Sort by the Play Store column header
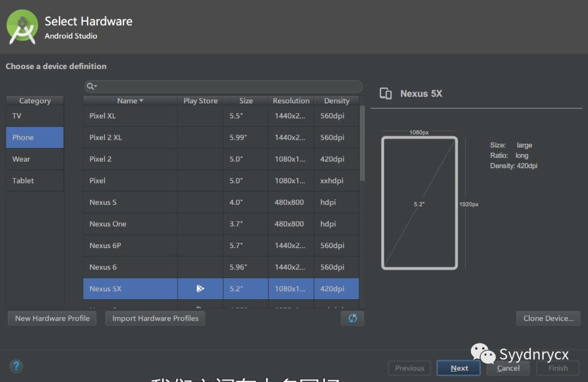Screen dimensions: 588x382 [x=200, y=101]
